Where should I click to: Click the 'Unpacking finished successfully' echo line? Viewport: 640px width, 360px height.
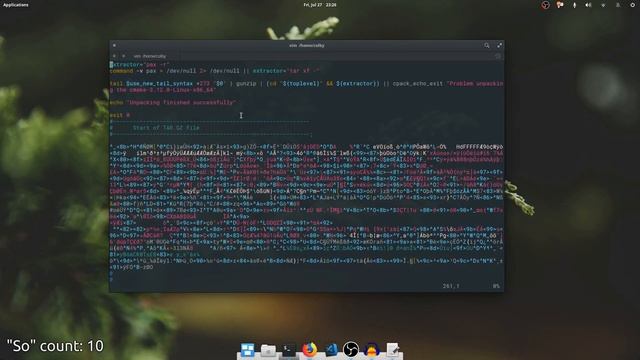coord(173,102)
